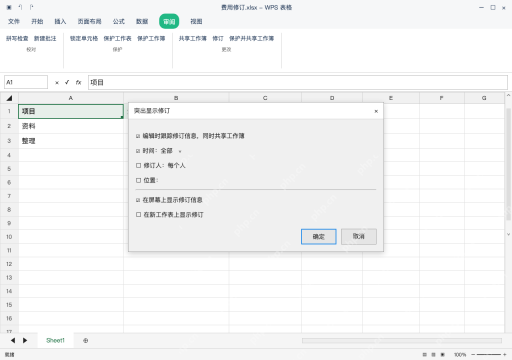The height and width of the screenshot is (360, 512).
Task: Click the zoom in plus icon
Action: [504, 355]
